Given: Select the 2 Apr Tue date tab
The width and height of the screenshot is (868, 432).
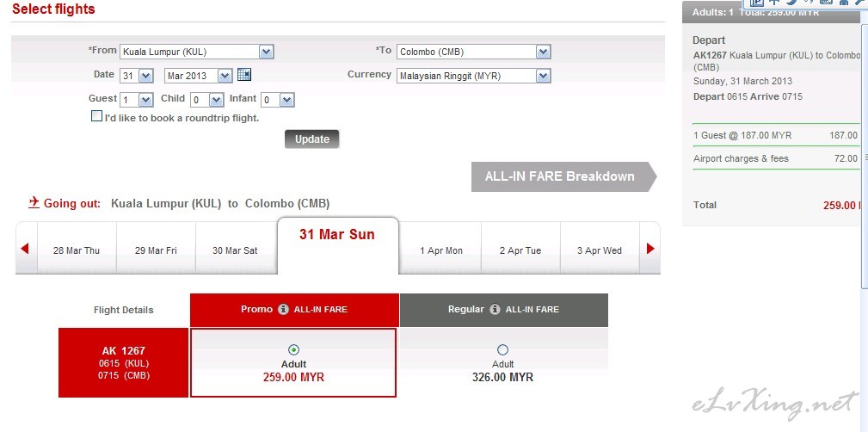Looking at the screenshot, I should point(520,249).
